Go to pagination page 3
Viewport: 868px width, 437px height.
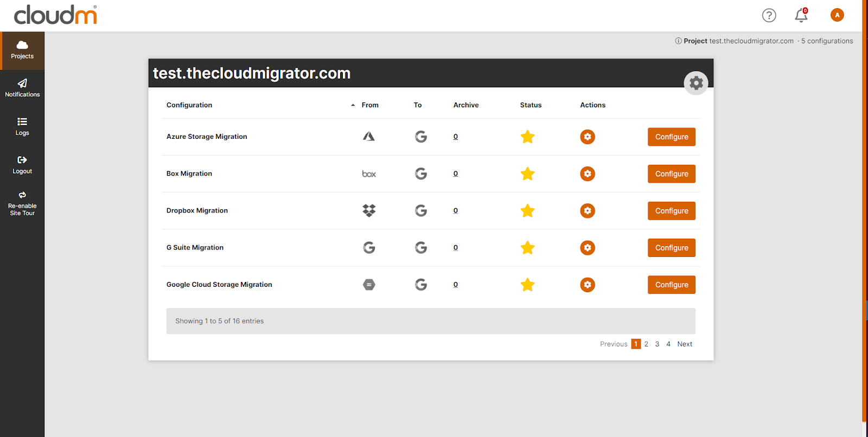point(657,344)
